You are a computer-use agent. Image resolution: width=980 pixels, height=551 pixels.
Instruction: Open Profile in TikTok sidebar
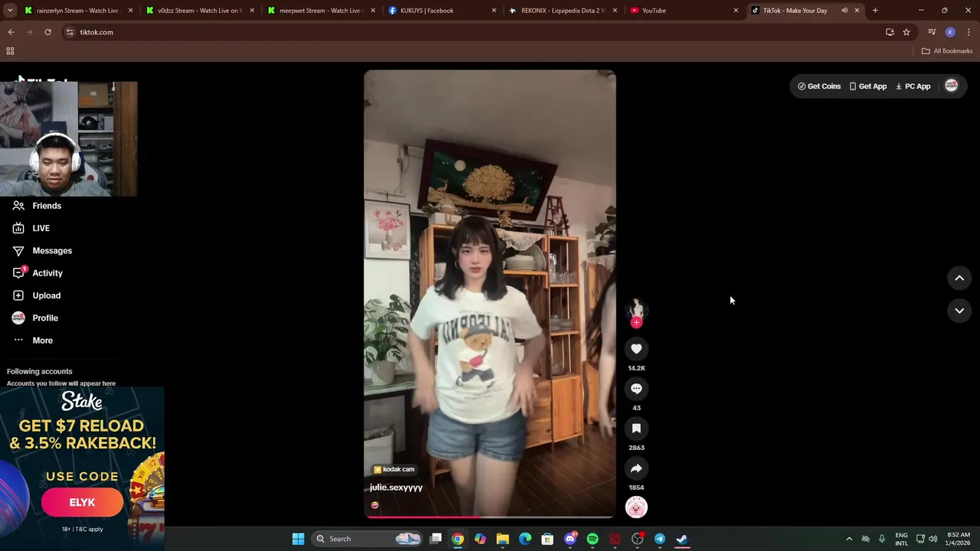[45, 318]
